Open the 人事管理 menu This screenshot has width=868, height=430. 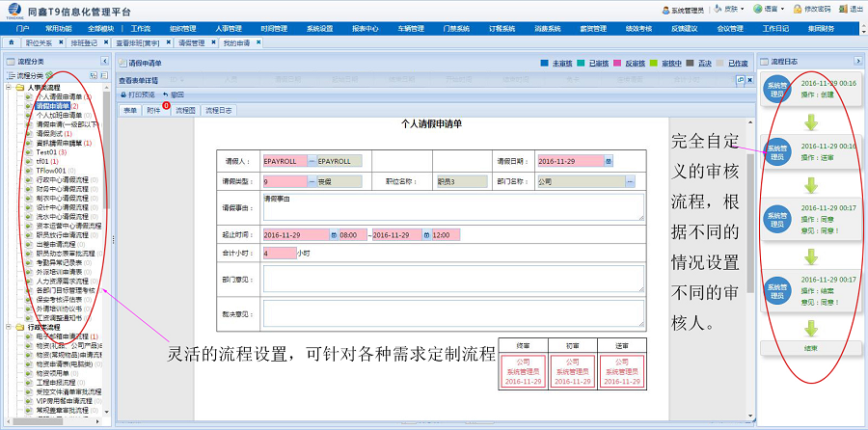pos(229,29)
